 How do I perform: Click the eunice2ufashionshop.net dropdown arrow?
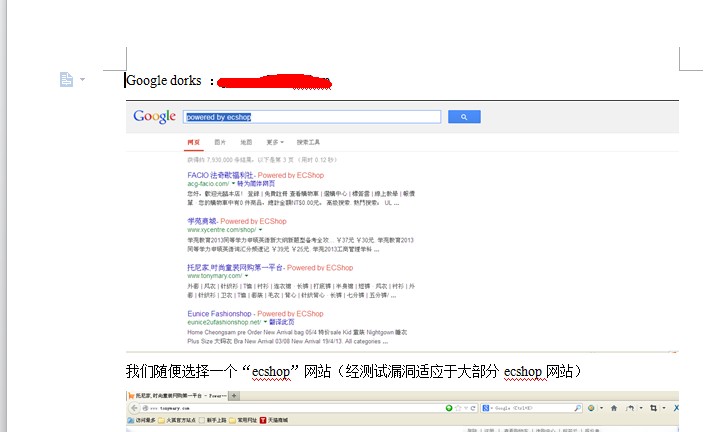[x=265, y=322]
